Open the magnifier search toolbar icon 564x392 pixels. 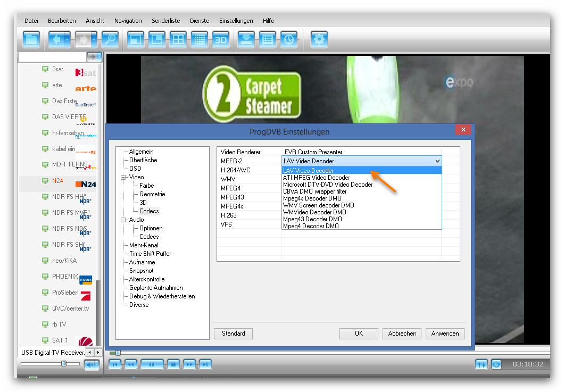tap(110, 39)
